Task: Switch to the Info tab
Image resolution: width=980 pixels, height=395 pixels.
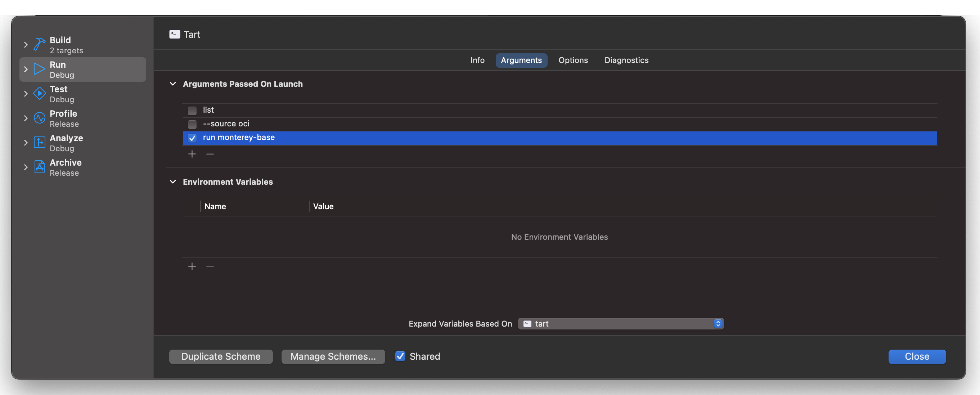Action: point(477,60)
